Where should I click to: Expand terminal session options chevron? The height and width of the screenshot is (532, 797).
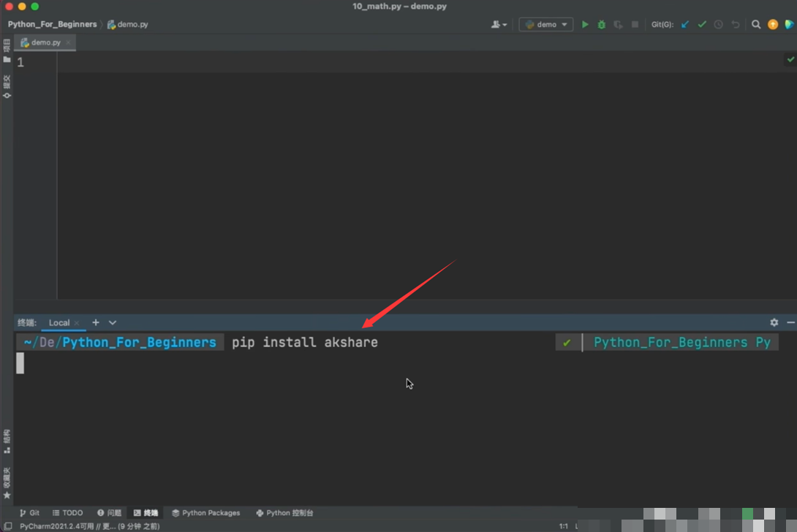pyautogui.click(x=113, y=323)
